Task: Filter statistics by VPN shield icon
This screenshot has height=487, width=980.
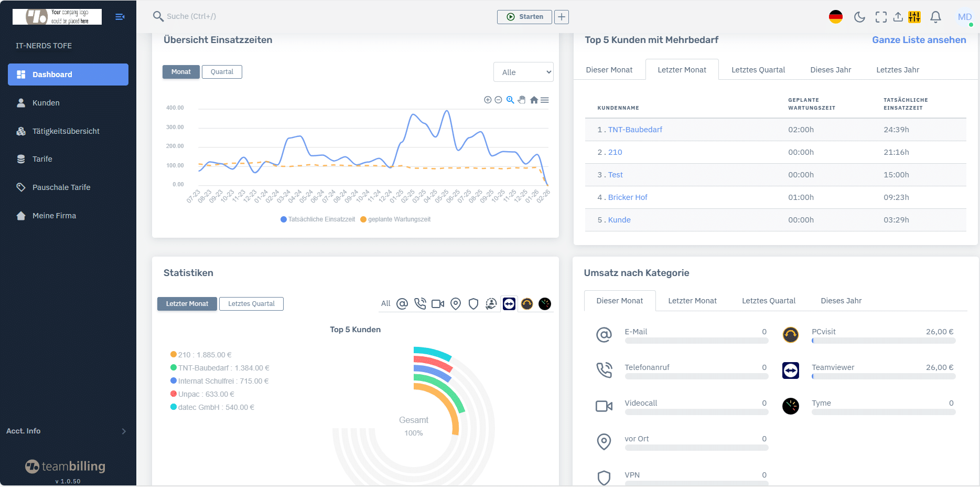Action: tap(473, 304)
